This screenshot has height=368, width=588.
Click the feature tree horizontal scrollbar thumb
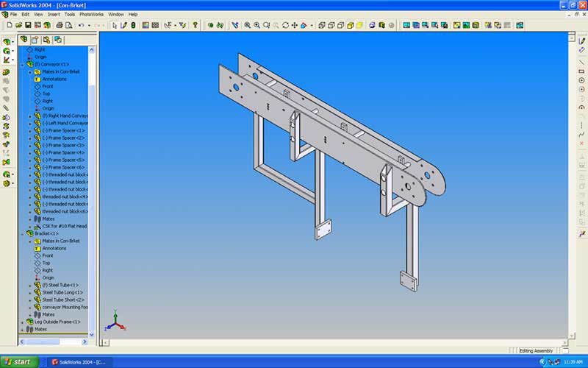pyautogui.click(x=42, y=342)
